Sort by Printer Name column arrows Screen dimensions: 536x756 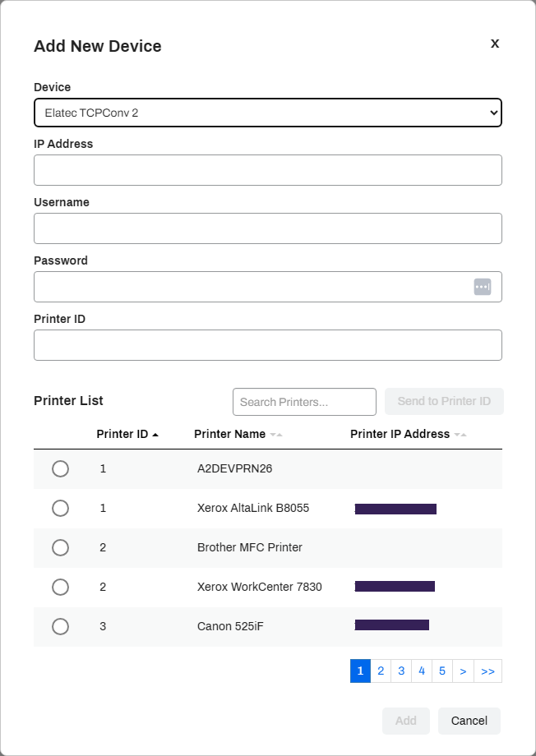276,435
